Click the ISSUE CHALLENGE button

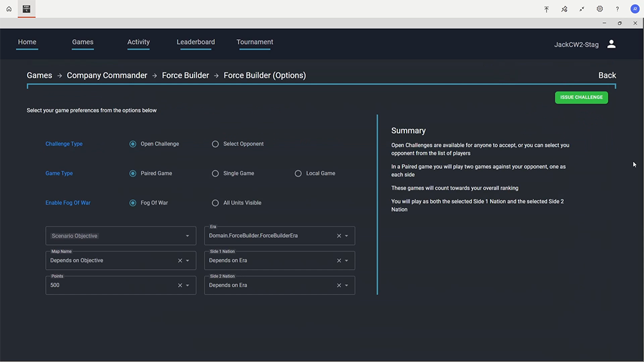[x=581, y=97]
